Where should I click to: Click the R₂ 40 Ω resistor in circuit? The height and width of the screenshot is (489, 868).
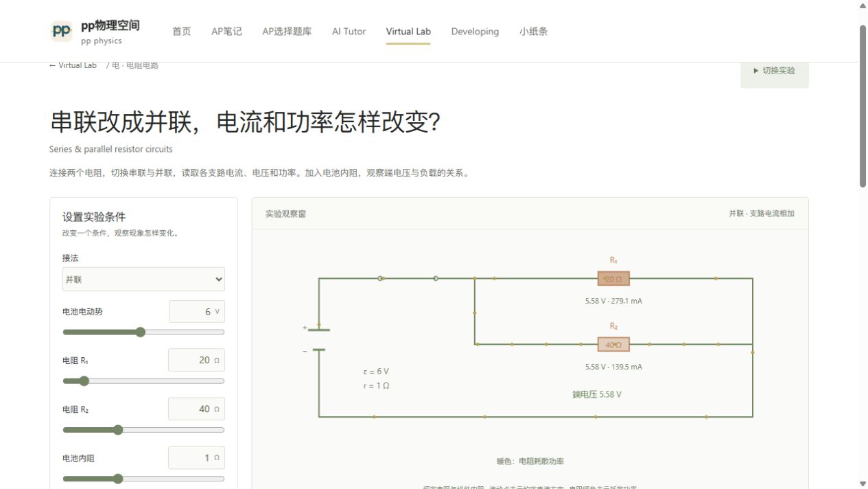613,345
